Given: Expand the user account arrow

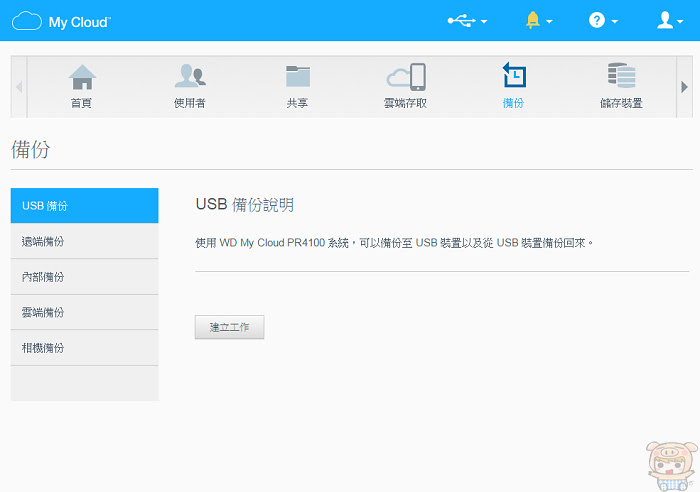Looking at the screenshot, I should [680, 21].
